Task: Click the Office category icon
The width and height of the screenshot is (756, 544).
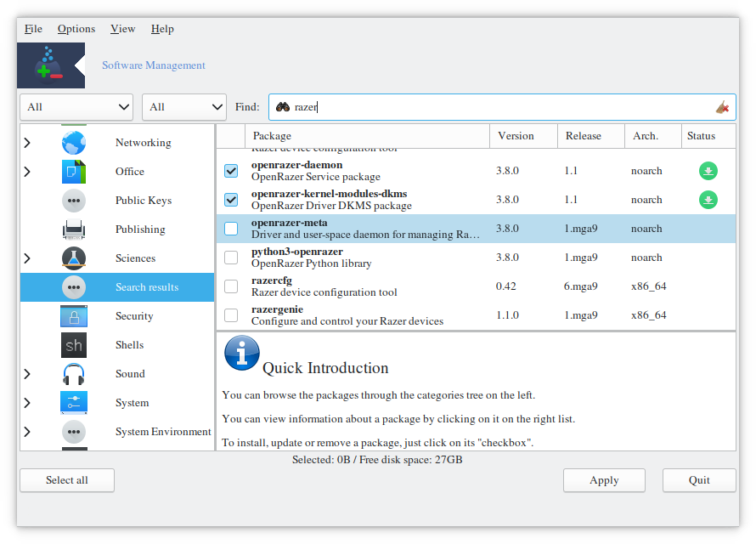Action: tap(74, 172)
